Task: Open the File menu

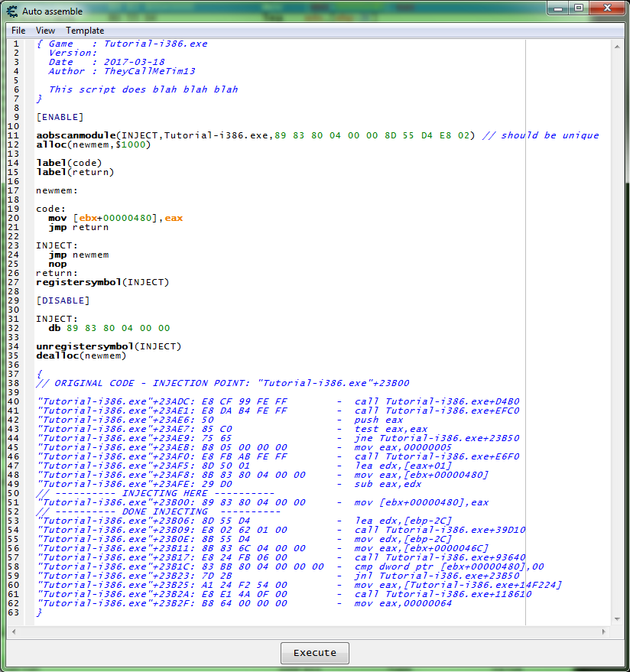Action: (x=18, y=31)
